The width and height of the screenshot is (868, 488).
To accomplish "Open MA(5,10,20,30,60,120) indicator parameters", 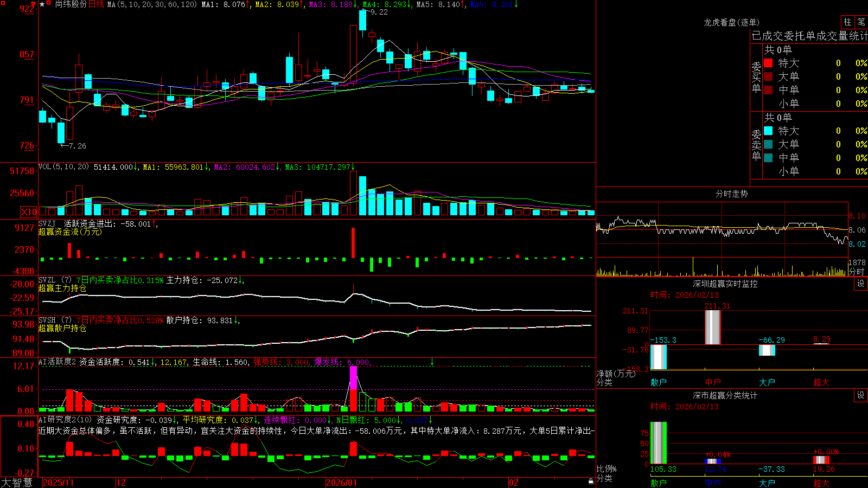I will (x=152, y=4).
